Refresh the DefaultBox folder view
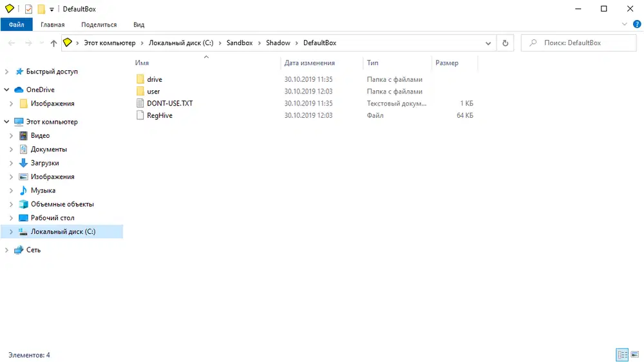 [505, 43]
